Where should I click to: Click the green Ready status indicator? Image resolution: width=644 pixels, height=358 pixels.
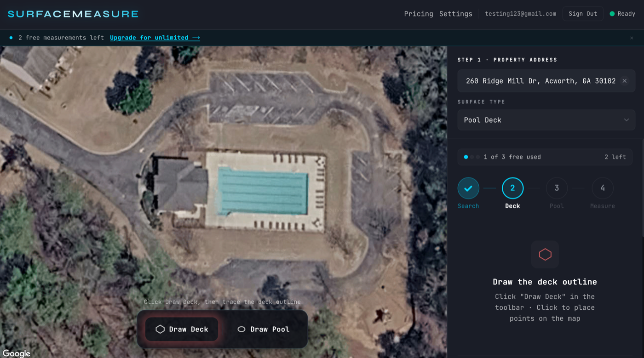(x=622, y=14)
